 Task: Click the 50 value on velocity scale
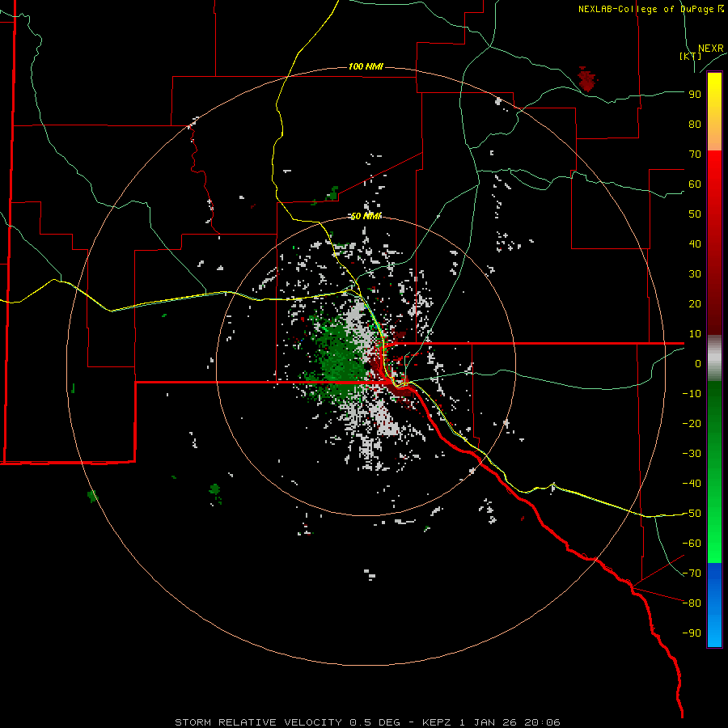click(x=695, y=214)
